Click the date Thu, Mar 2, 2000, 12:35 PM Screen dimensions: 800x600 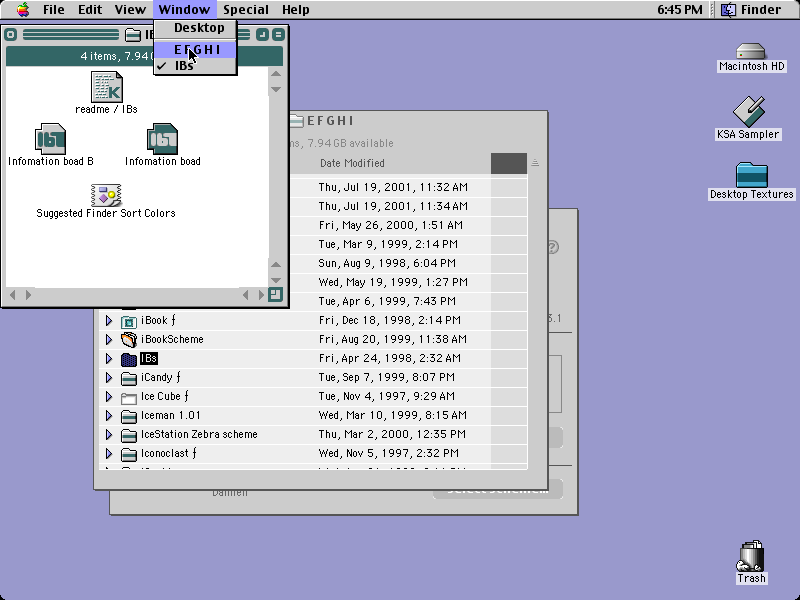pos(392,434)
